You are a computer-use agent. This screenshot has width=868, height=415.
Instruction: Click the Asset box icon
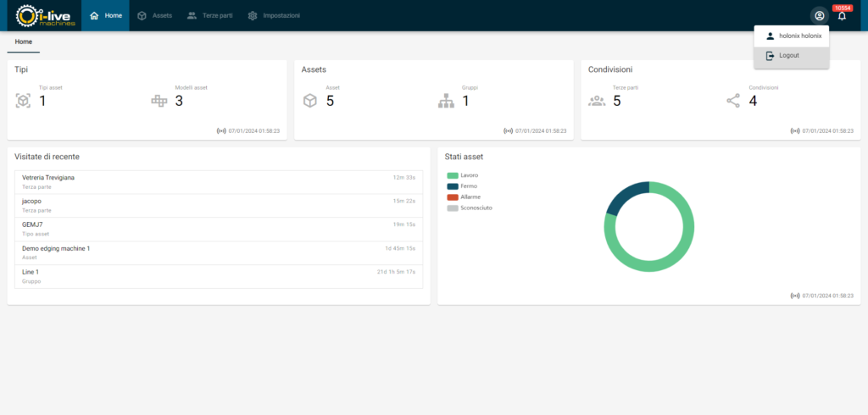point(310,101)
